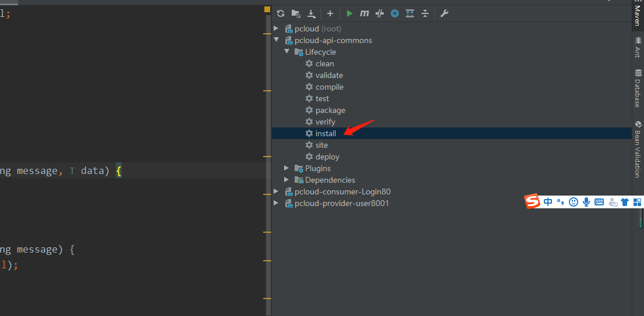Click the Execute Maven Goal 'm' icon
The image size is (644, 316).
coord(365,13)
